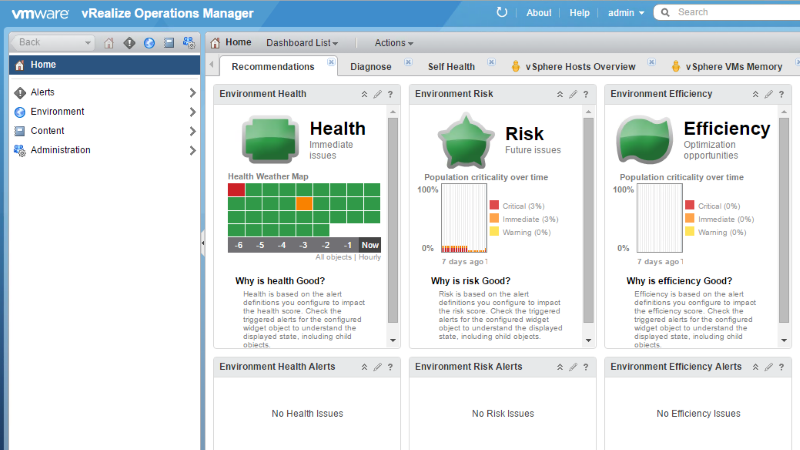Collapse the Environment Efficiency widget
The height and width of the screenshot is (450, 800).
[x=755, y=94]
